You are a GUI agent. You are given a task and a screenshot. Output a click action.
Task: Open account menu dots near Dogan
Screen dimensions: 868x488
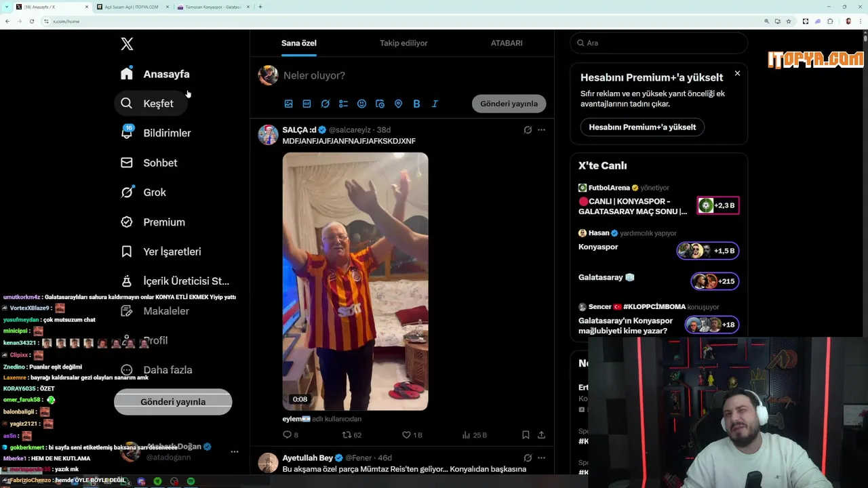234,451
